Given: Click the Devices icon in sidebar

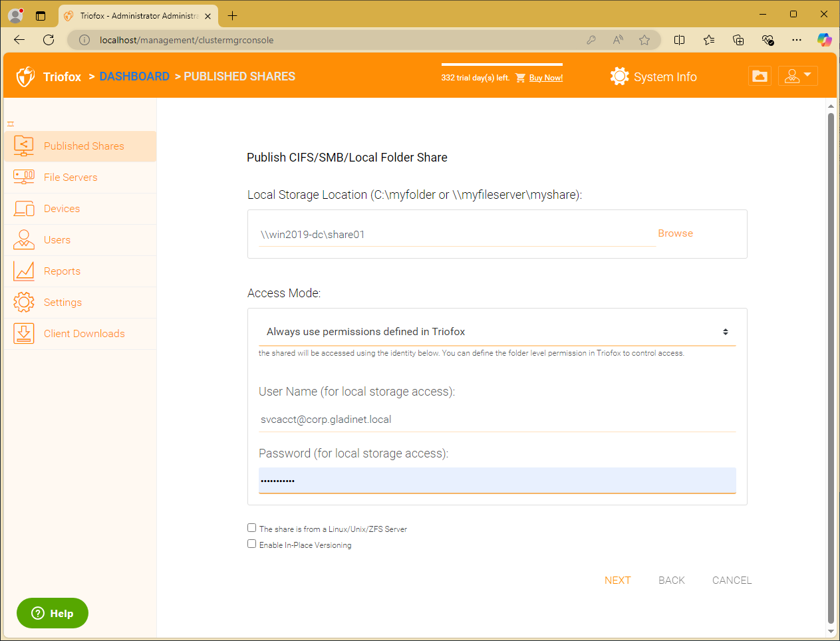Looking at the screenshot, I should point(24,209).
